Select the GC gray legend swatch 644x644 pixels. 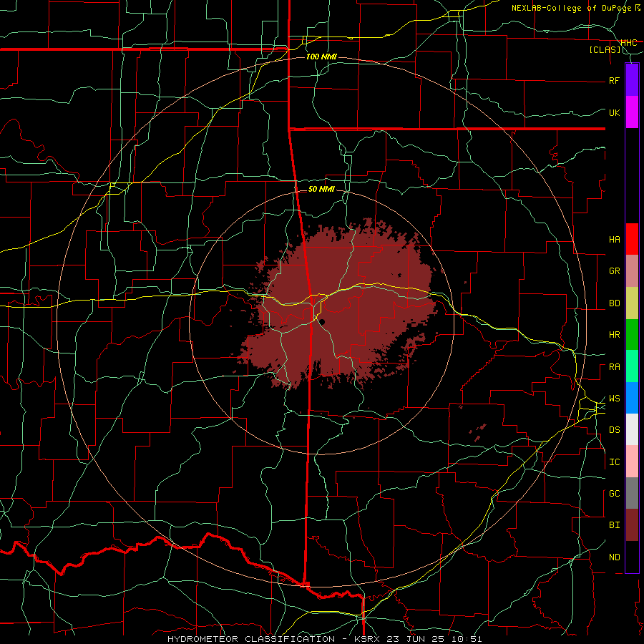click(632, 493)
